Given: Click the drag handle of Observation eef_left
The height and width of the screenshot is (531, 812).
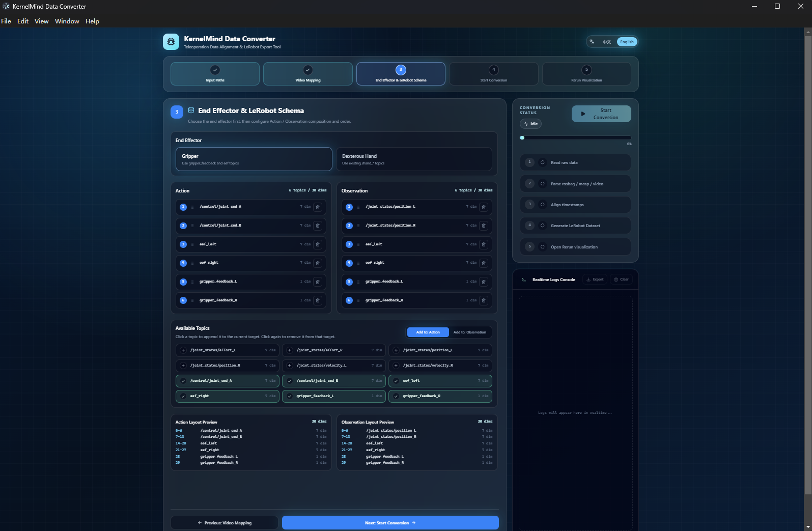Looking at the screenshot, I should (358, 244).
